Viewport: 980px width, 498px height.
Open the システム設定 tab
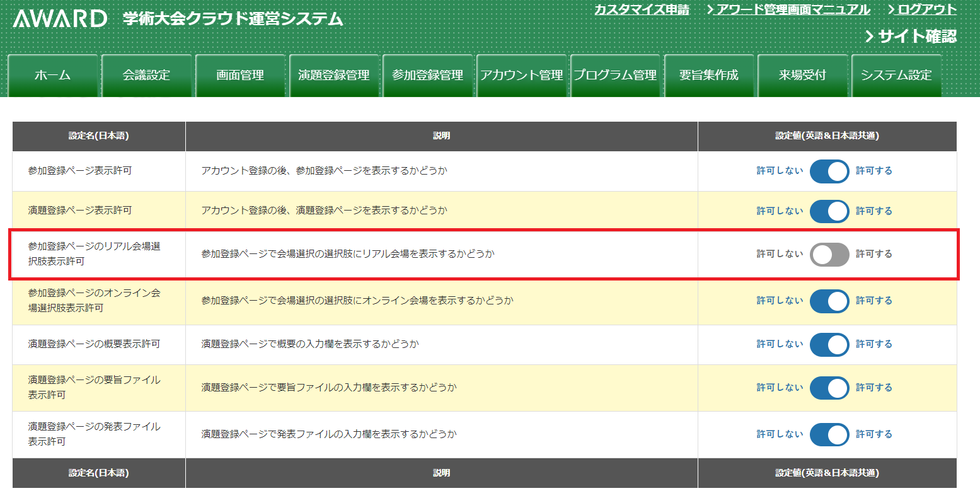click(x=896, y=76)
